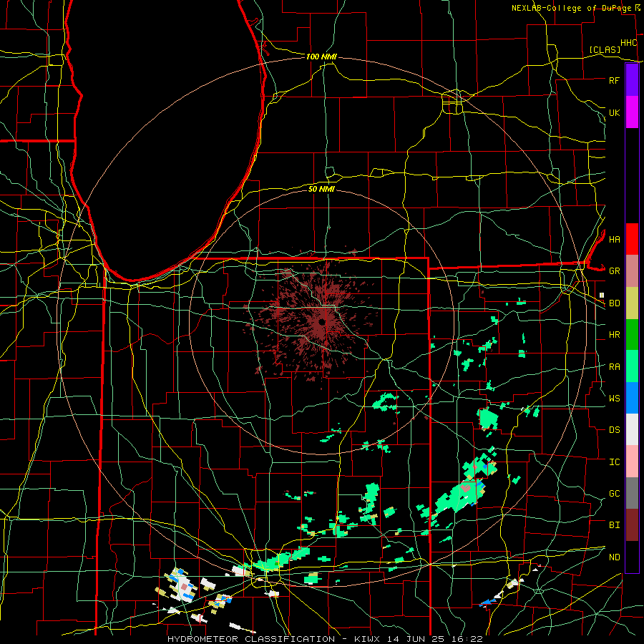Click the "BD" legend label
Screen dimensions: 644x644
614,303
